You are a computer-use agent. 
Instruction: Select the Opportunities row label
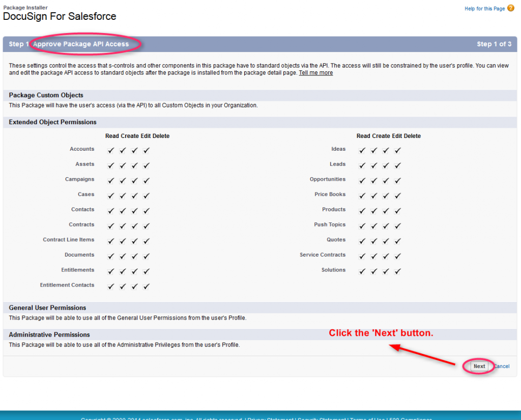pyautogui.click(x=328, y=179)
